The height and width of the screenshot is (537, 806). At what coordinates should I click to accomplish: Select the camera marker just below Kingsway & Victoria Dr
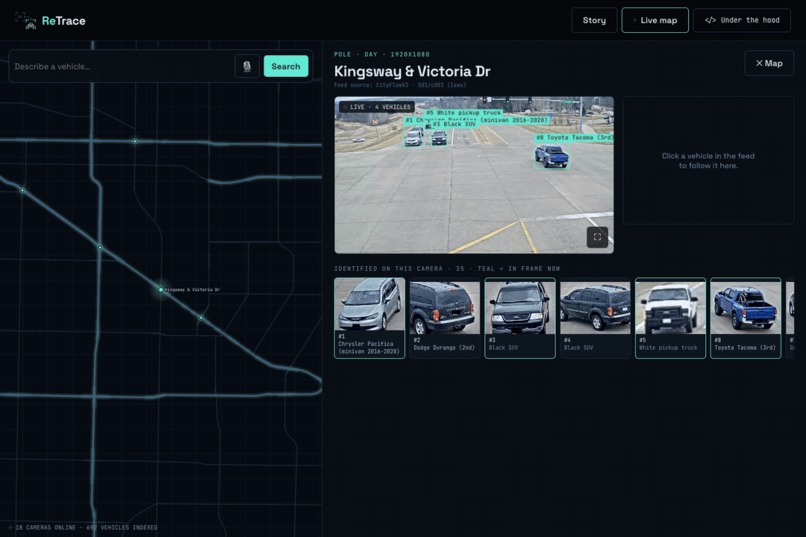click(201, 318)
